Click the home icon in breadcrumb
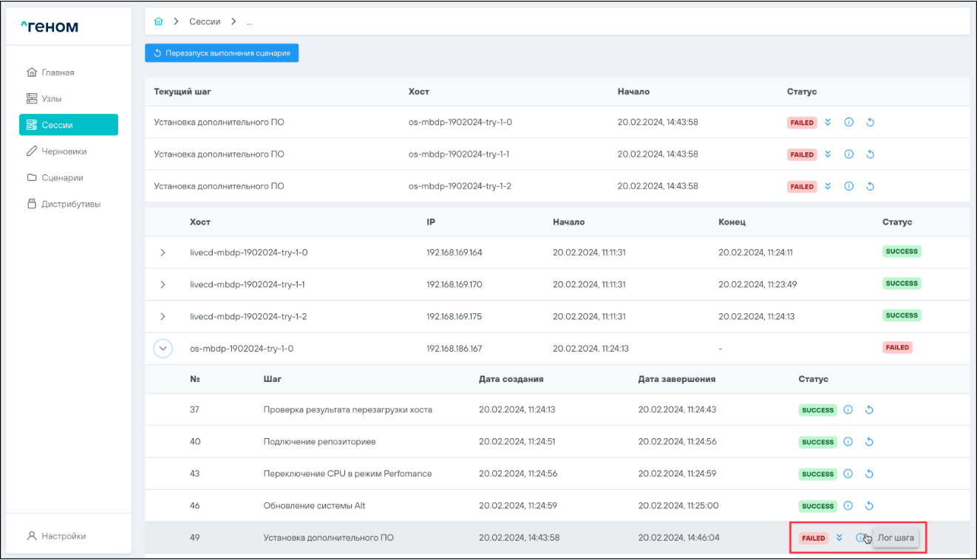Image resolution: width=977 pixels, height=560 pixels. (x=158, y=21)
